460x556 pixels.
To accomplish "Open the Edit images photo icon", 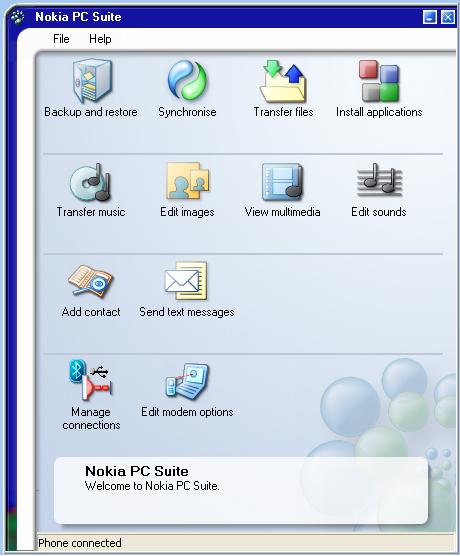I will coord(188,181).
